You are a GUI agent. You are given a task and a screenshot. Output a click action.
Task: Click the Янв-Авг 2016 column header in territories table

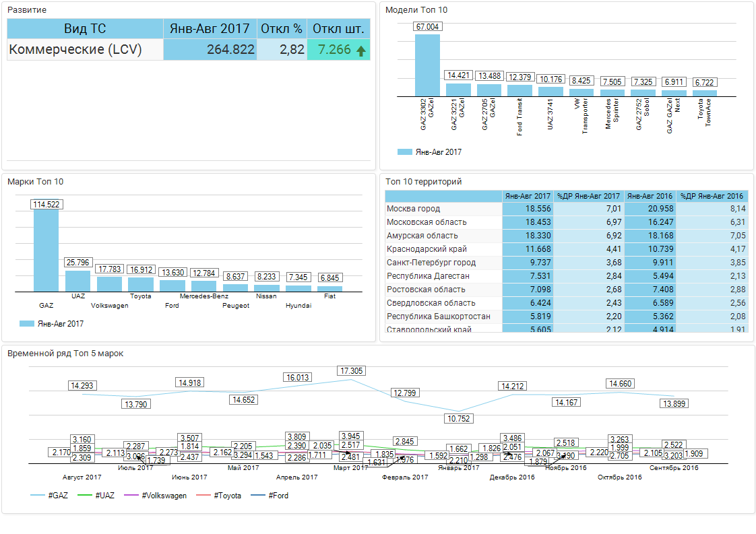coord(650,196)
